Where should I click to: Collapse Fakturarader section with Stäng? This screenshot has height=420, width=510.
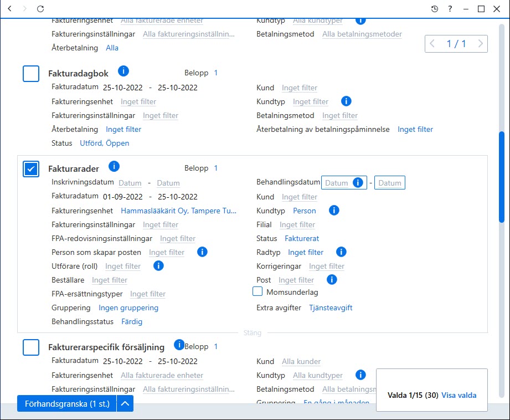click(253, 333)
